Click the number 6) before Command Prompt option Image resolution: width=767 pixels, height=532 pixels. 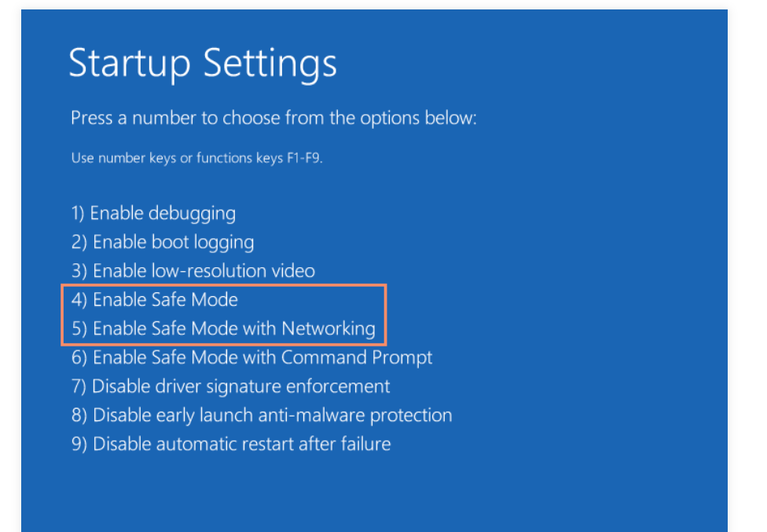(79, 358)
